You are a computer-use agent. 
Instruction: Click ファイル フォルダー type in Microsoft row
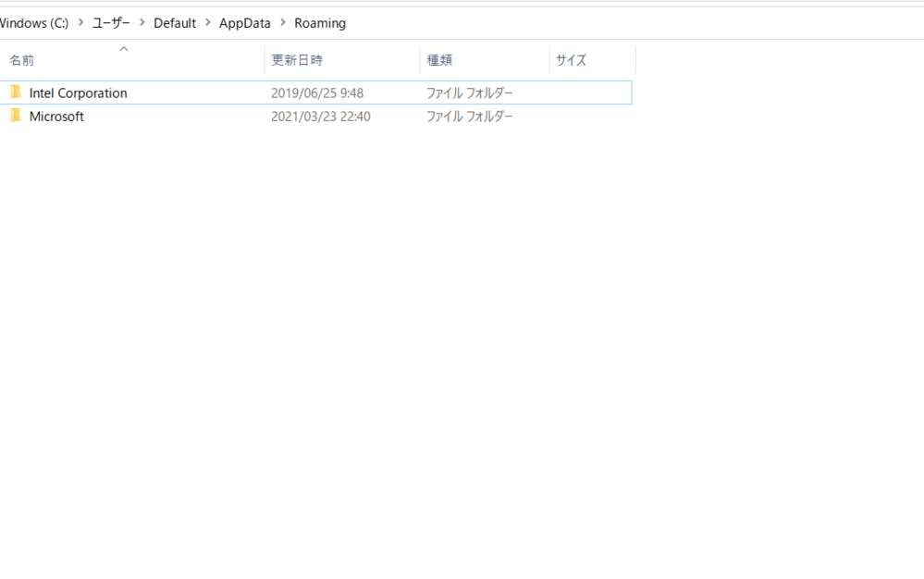click(x=469, y=117)
